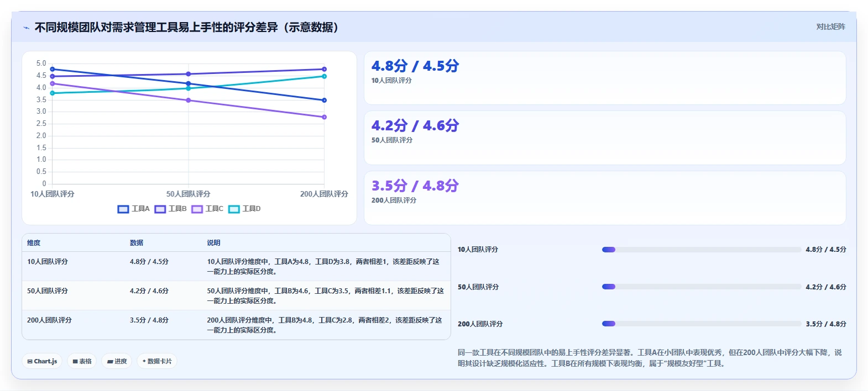Click the description mentioning 工具C为2.8

tap(325, 325)
